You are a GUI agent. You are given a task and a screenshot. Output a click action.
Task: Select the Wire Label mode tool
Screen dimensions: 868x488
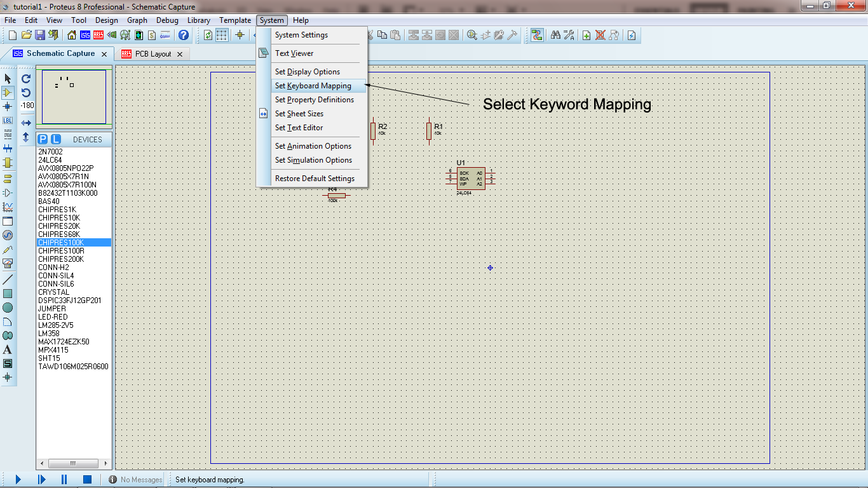[x=8, y=120]
